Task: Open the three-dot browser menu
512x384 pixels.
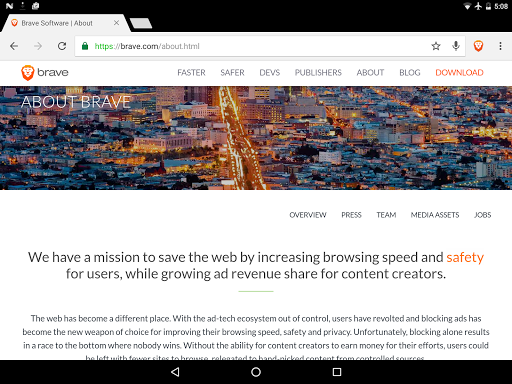Action: tap(500, 46)
